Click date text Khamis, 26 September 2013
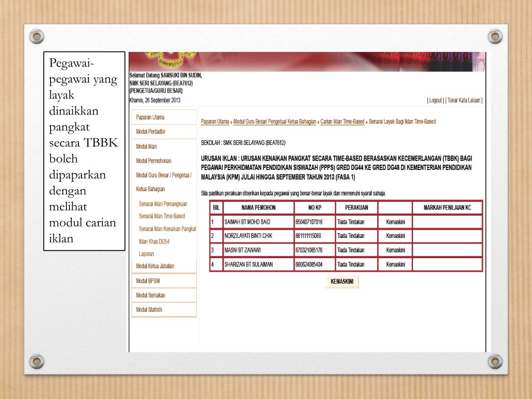 coord(155,100)
